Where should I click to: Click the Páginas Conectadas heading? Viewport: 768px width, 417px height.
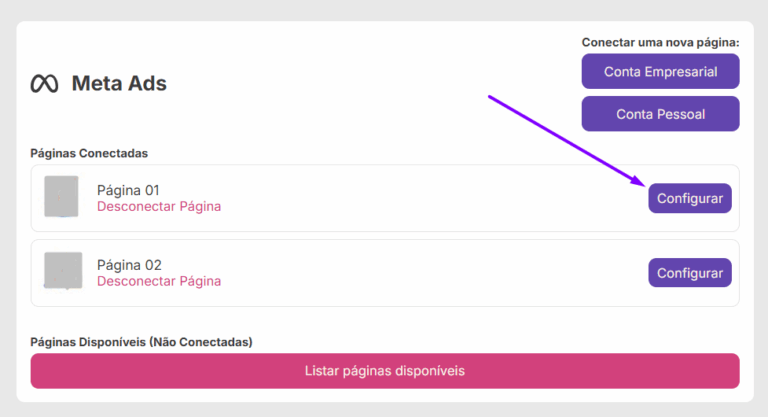click(89, 153)
